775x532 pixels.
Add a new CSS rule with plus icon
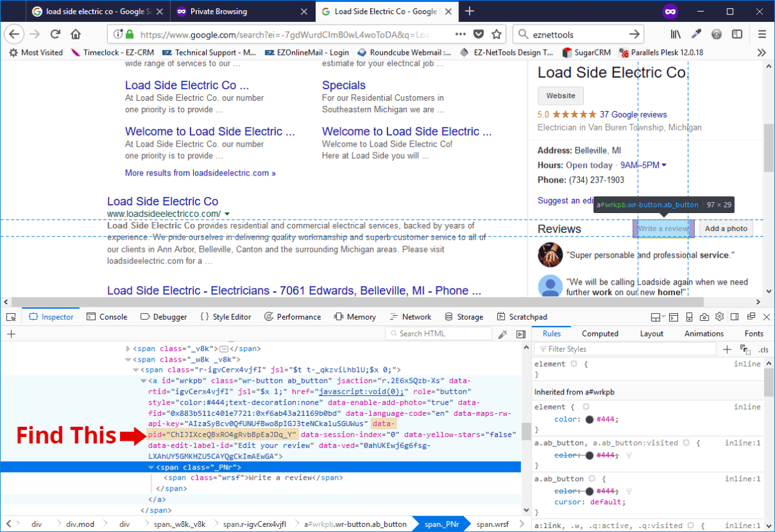pyautogui.click(x=727, y=349)
